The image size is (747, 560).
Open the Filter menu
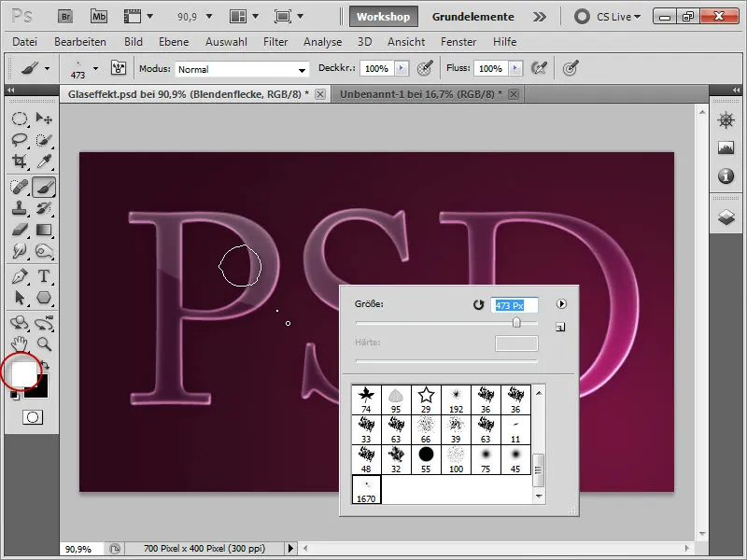pos(275,42)
